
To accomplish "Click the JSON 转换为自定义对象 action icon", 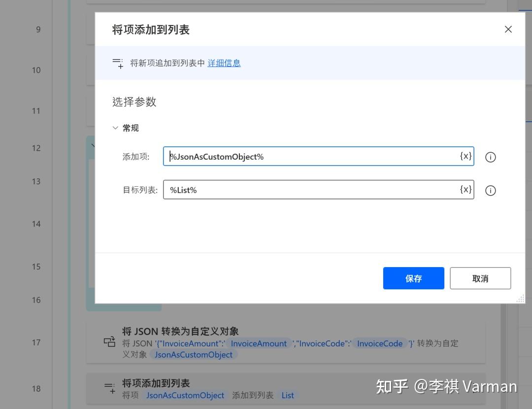I will (110, 342).
